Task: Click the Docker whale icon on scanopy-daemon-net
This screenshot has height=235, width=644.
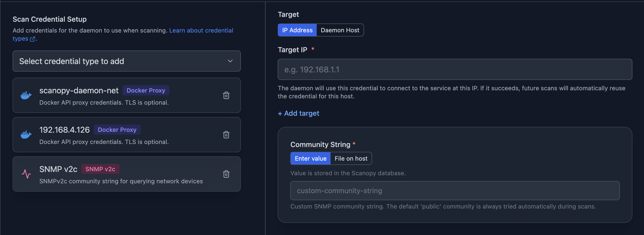Action: pos(26,95)
